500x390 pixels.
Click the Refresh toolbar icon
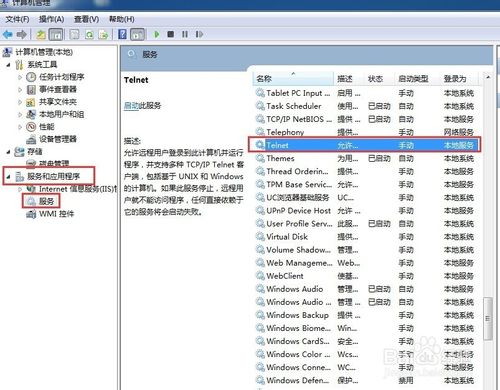click(89, 34)
